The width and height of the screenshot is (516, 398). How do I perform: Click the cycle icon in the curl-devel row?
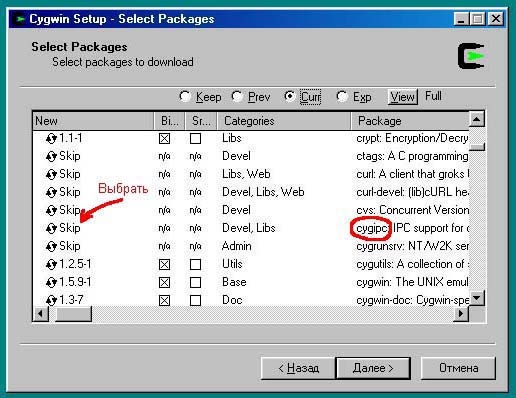click(x=51, y=192)
